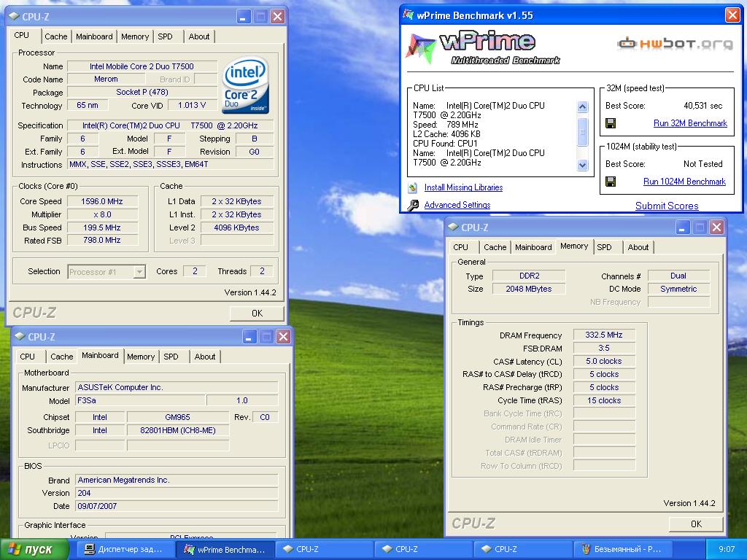
Task: Click the CPU-Z title icon in the top-left window
Action: click(x=14, y=17)
